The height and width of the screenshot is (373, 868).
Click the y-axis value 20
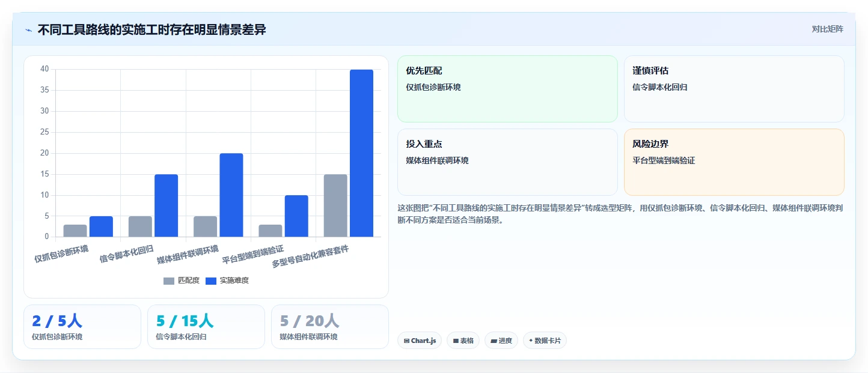coord(44,153)
